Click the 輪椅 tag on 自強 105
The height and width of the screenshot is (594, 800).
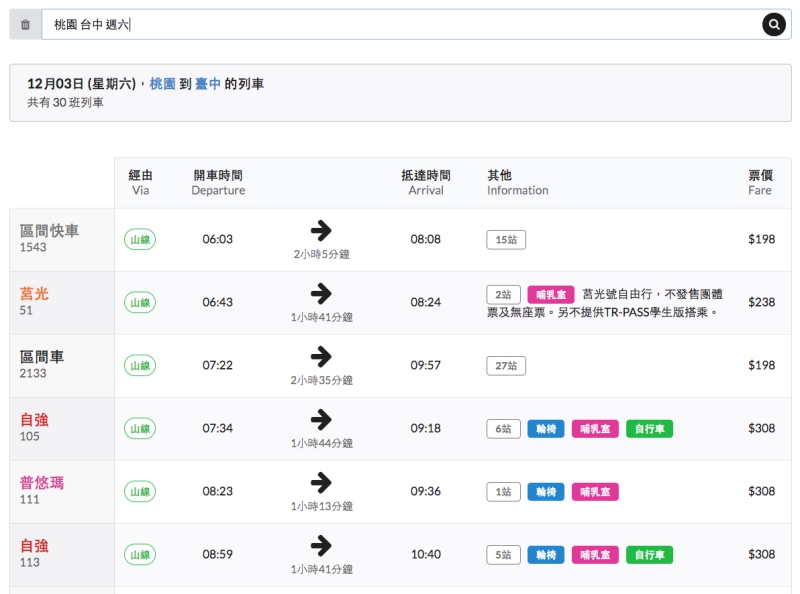(545, 429)
